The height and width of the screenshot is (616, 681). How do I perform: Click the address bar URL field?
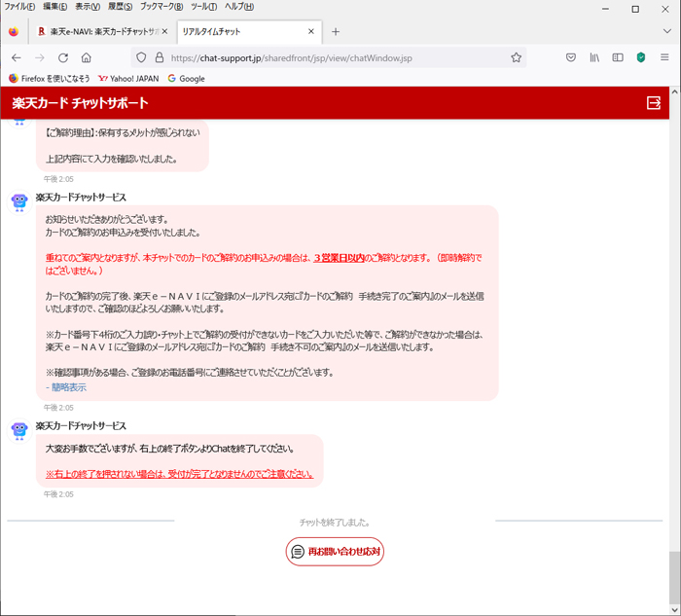pyautogui.click(x=331, y=57)
